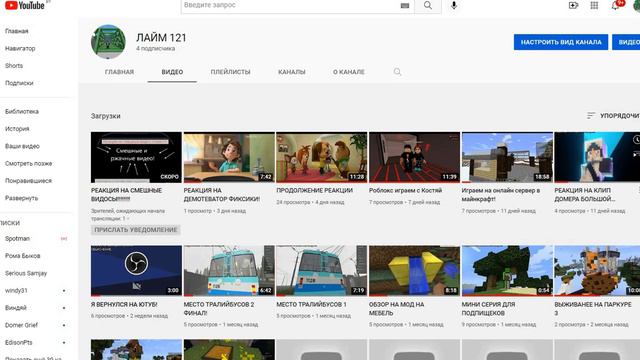The image size is (640, 360).
Task: Expand the Развернуть sidebar section
Action: (x=22, y=198)
